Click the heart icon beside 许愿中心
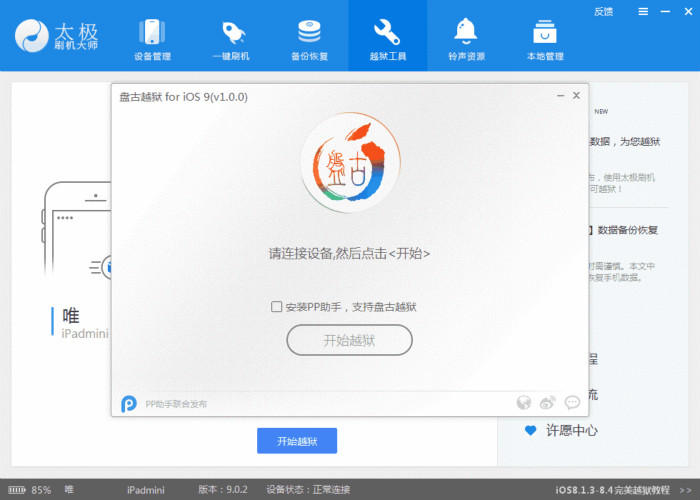700x500 pixels. [x=530, y=431]
